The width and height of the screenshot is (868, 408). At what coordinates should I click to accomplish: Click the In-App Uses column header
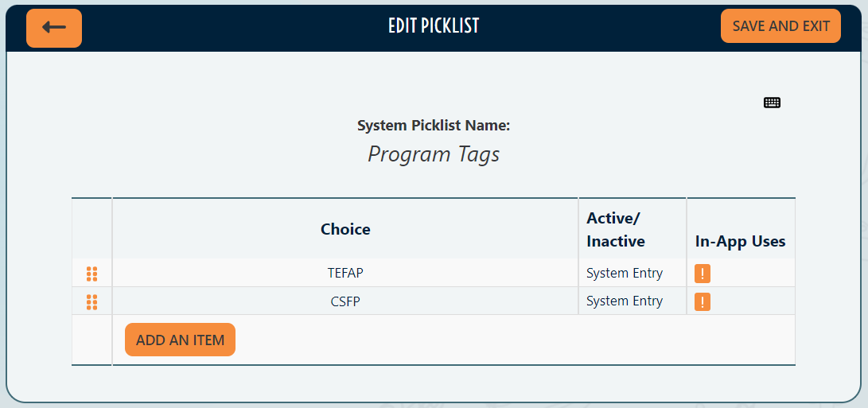point(740,241)
